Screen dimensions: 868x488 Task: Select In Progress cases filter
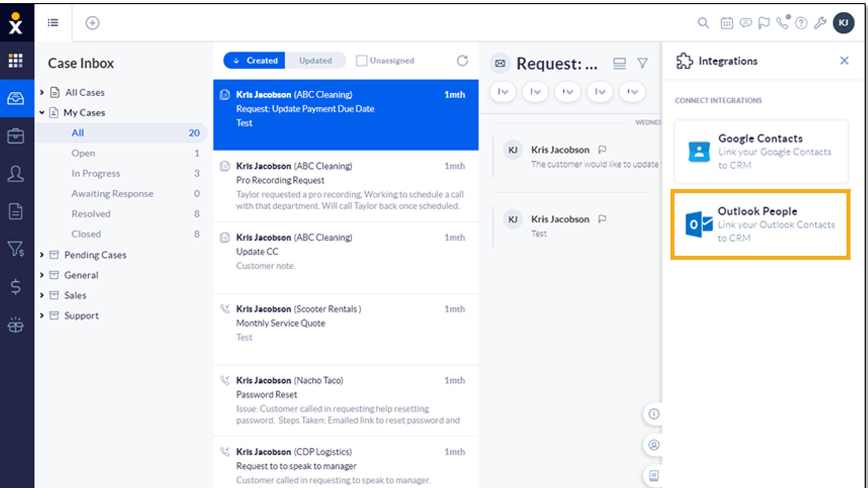coord(121,174)
